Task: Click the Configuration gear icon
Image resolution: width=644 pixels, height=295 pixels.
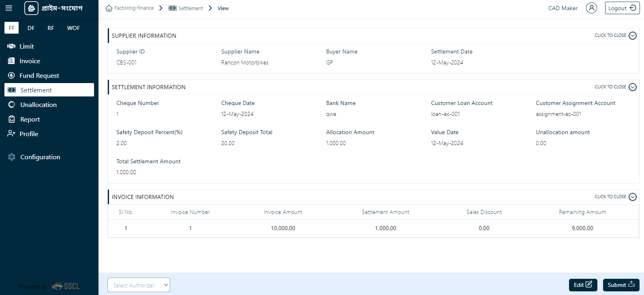Action: point(12,157)
